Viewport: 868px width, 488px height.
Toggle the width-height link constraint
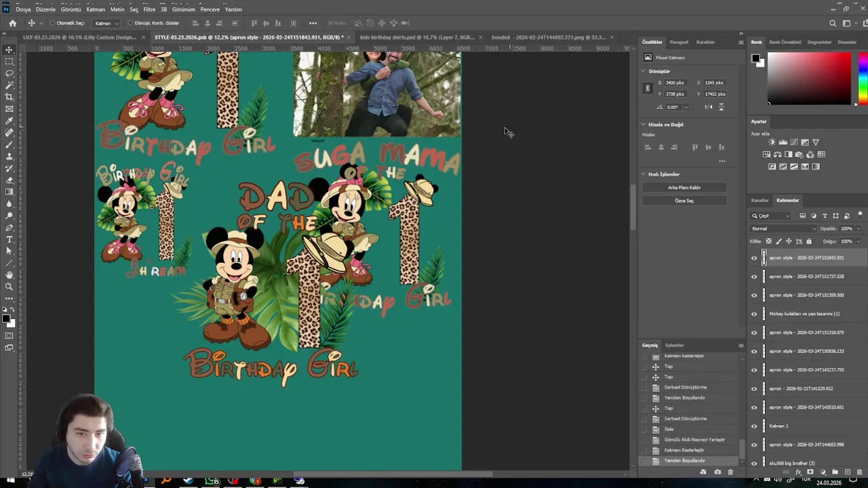point(648,88)
